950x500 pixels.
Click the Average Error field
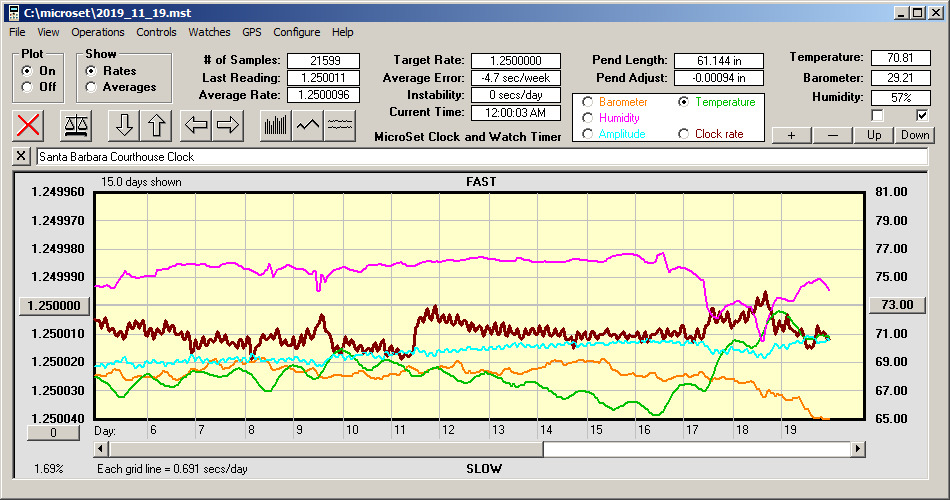coord(516,78)
